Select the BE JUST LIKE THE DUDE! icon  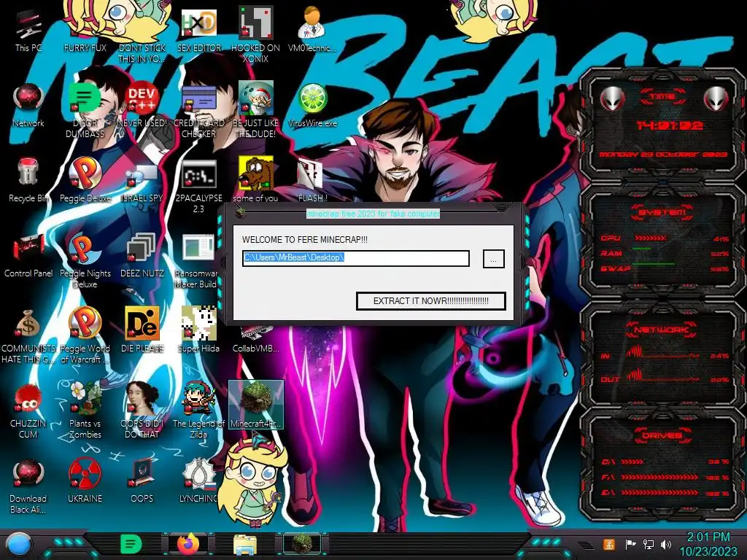(255, 111)
